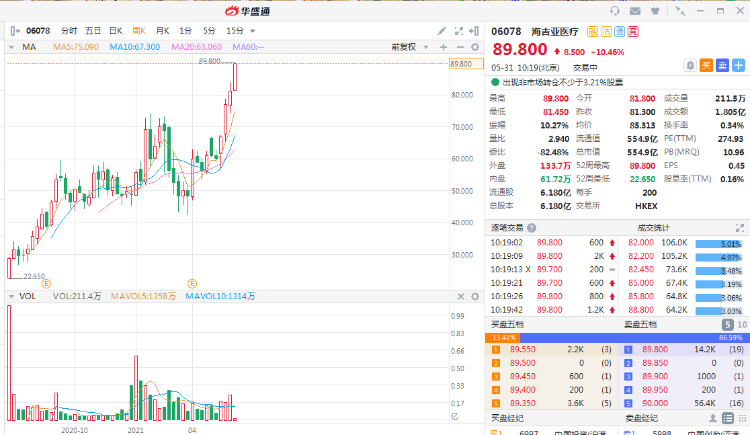The image size is (750, 435).
Task: Click the MA5:75.090 label
Action: (x=76, y=47)
